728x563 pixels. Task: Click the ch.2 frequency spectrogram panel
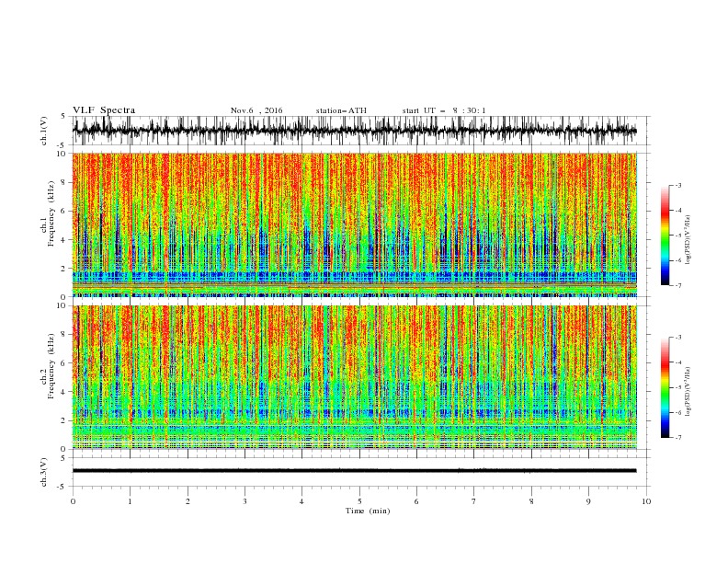354,377
